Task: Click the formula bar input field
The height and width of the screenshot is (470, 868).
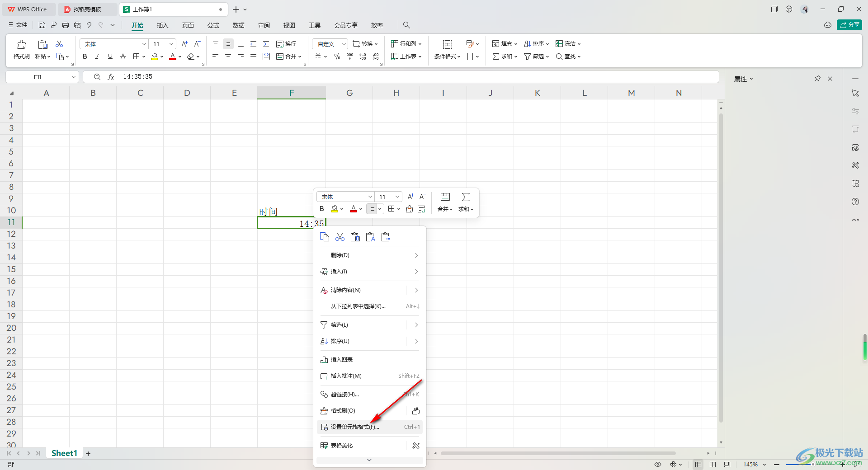Action: (419, 77)
